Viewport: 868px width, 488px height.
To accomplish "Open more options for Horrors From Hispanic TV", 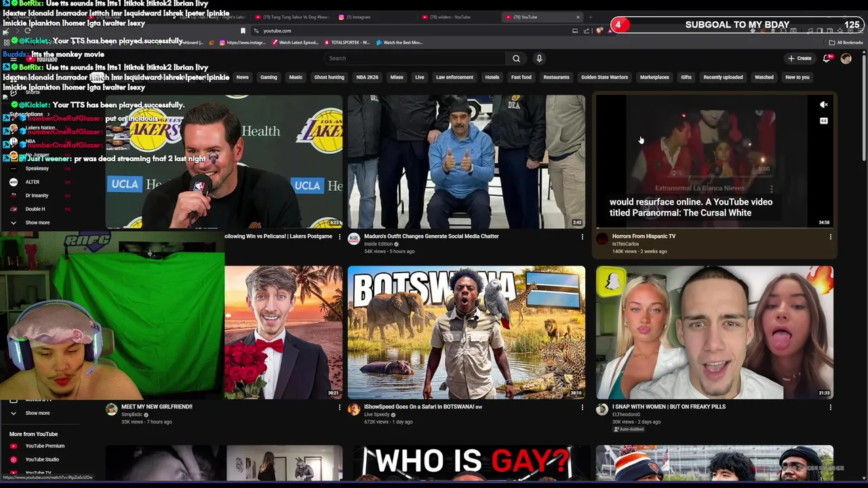I will point(830,237).
